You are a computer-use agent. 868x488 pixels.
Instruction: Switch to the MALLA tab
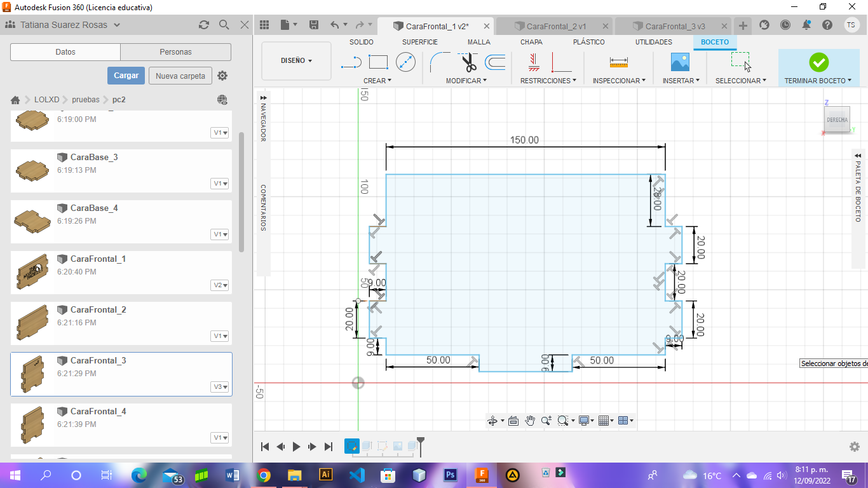tap(479, 42)
